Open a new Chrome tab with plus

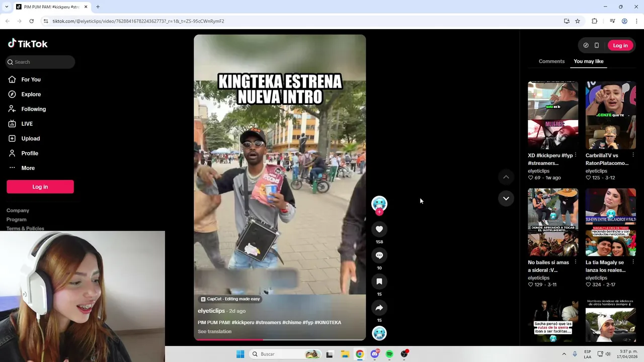(x=98, y=7)
